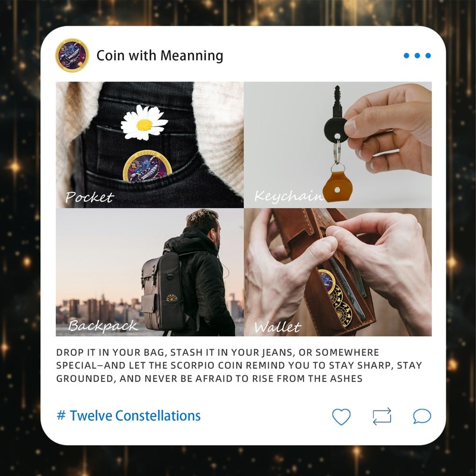Select the Keychain photo thumbnail
The height and width of the screenshot is (476, 476).
[x=338, y=145]
